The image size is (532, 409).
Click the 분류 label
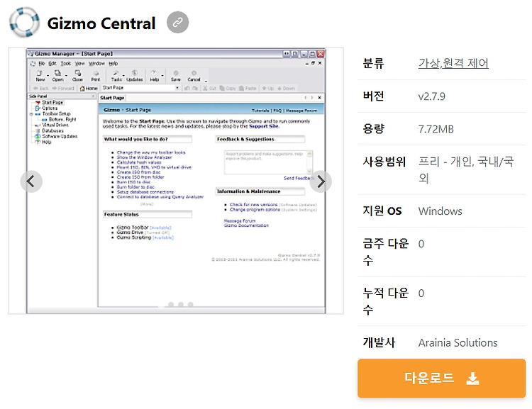coord(373,63)
